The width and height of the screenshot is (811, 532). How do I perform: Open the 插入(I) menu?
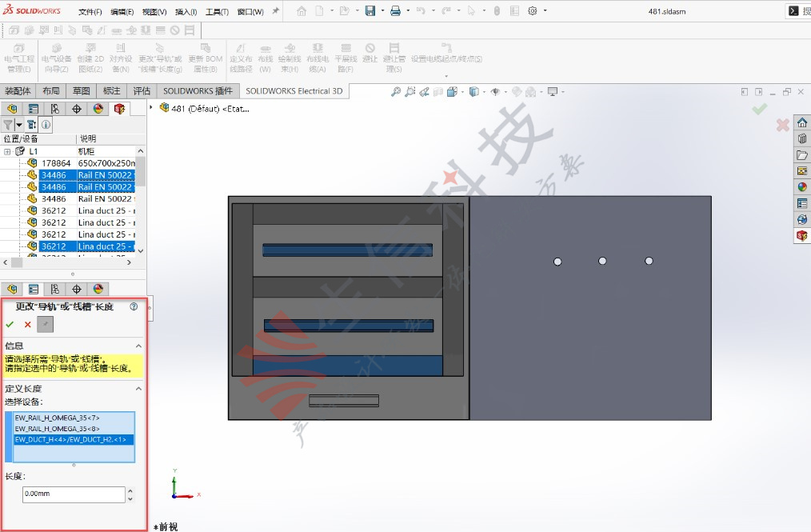pos(186,11)
